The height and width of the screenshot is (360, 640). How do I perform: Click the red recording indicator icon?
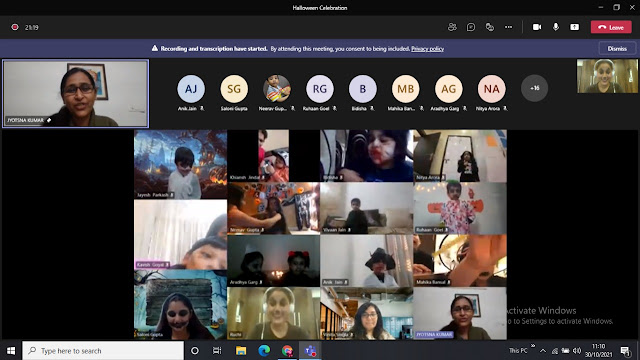click(15, 27)
